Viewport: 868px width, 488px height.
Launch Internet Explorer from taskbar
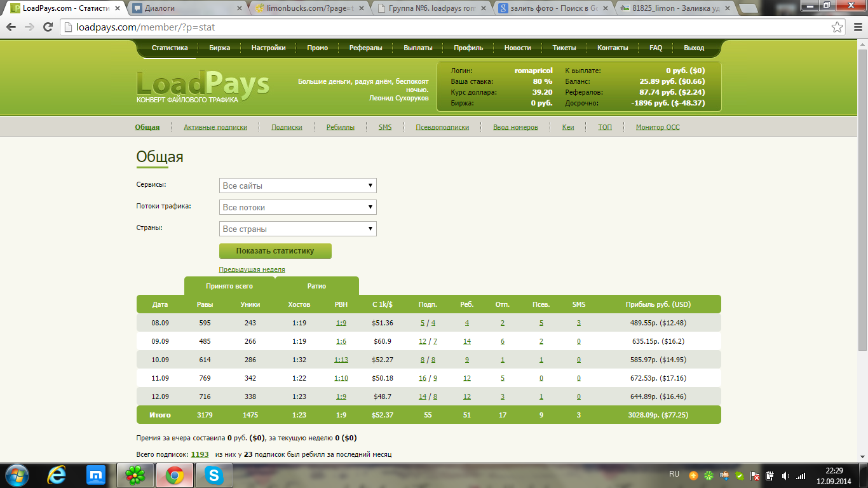57,475
